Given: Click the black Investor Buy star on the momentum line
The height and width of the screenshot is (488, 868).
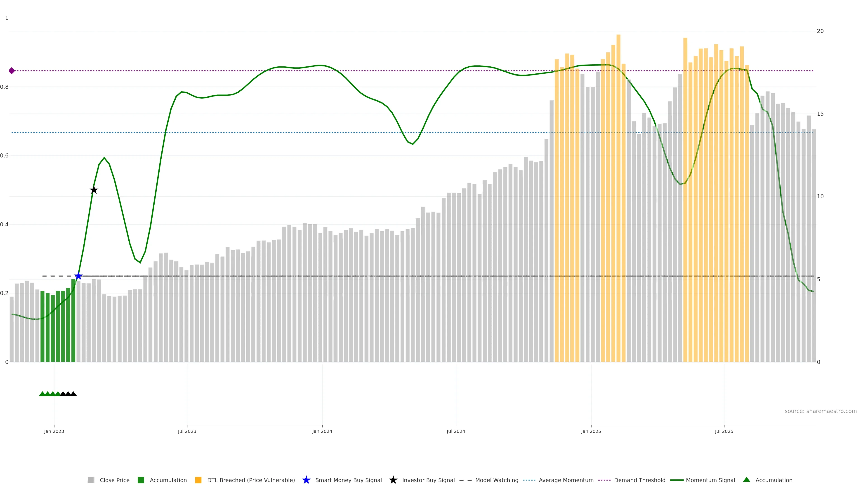Looking at the screenshot, I should tap(94, 190).
